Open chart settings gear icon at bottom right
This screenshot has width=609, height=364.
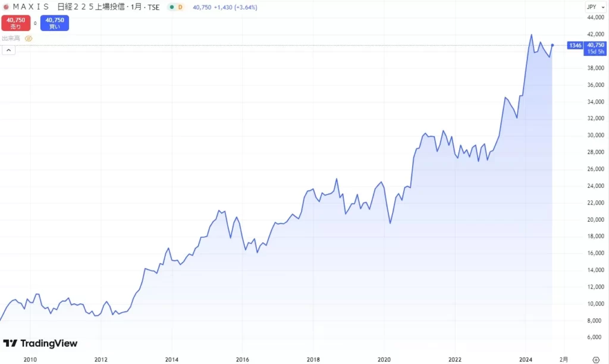(x=596, y=360)
